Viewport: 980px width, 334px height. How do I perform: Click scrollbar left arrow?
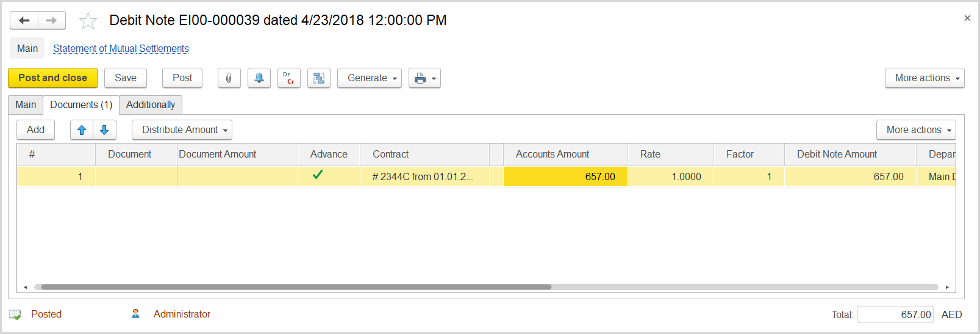coord(25,287)
